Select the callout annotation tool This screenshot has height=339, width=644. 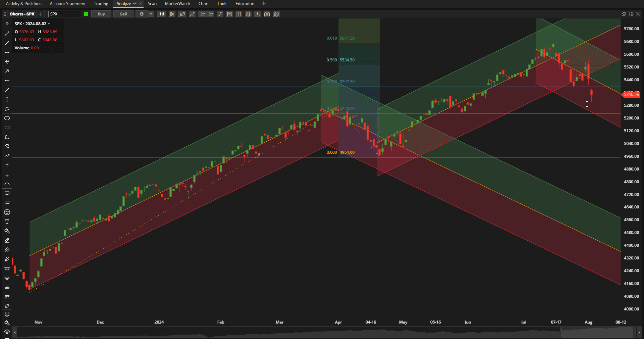[x=7, y=193]
